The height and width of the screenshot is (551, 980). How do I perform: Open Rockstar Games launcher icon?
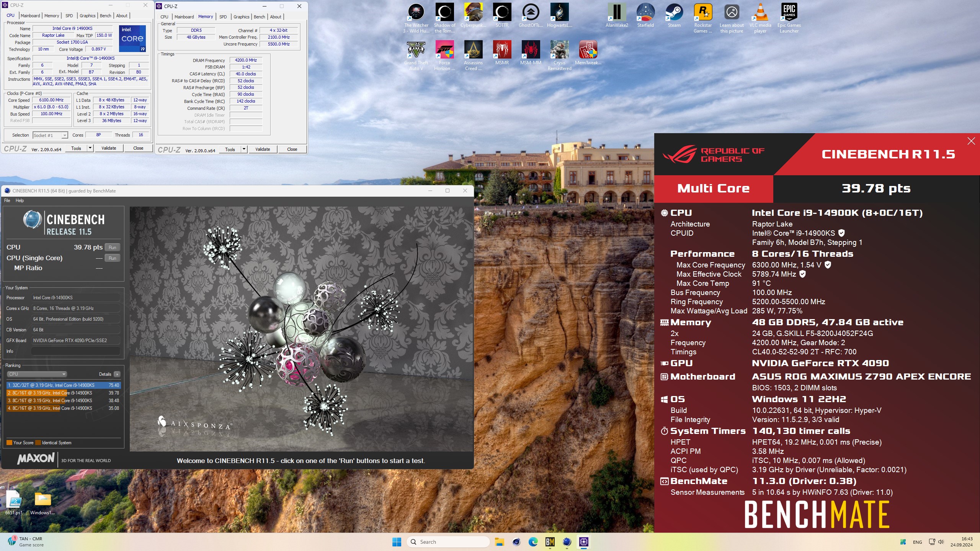[703, 18]
